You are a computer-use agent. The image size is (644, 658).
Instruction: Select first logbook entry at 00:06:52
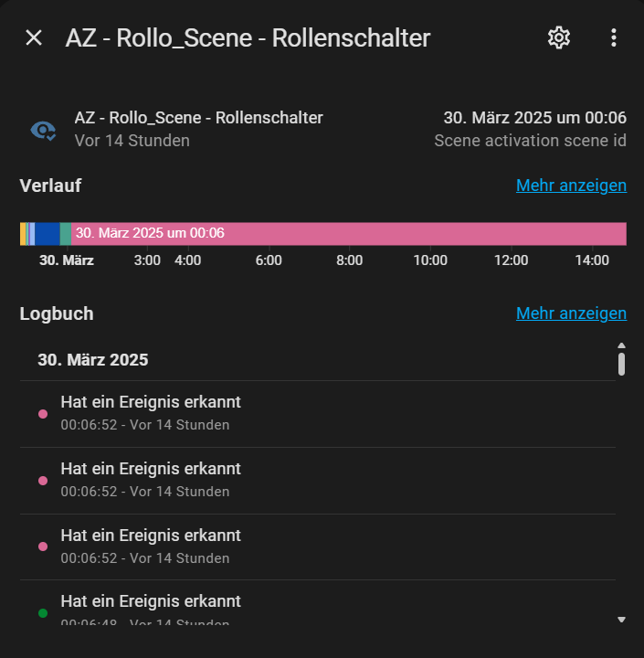[318, 414]
